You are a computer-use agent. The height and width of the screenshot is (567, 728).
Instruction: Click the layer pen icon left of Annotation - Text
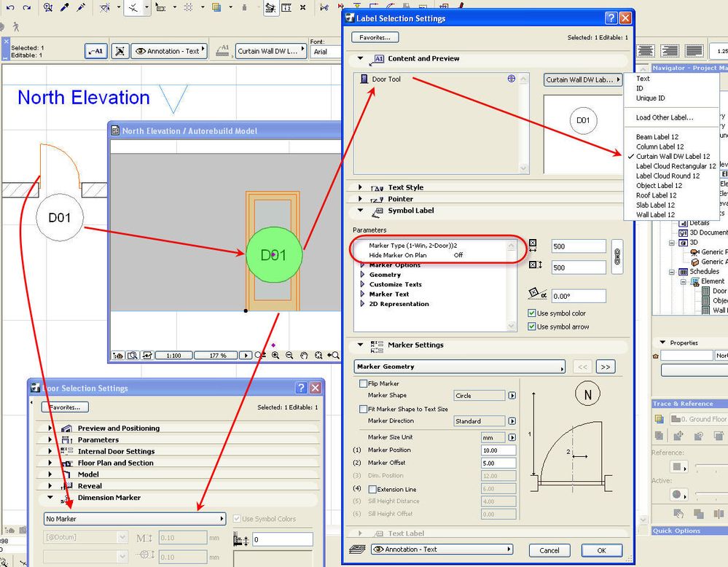(x=120, y=51)
